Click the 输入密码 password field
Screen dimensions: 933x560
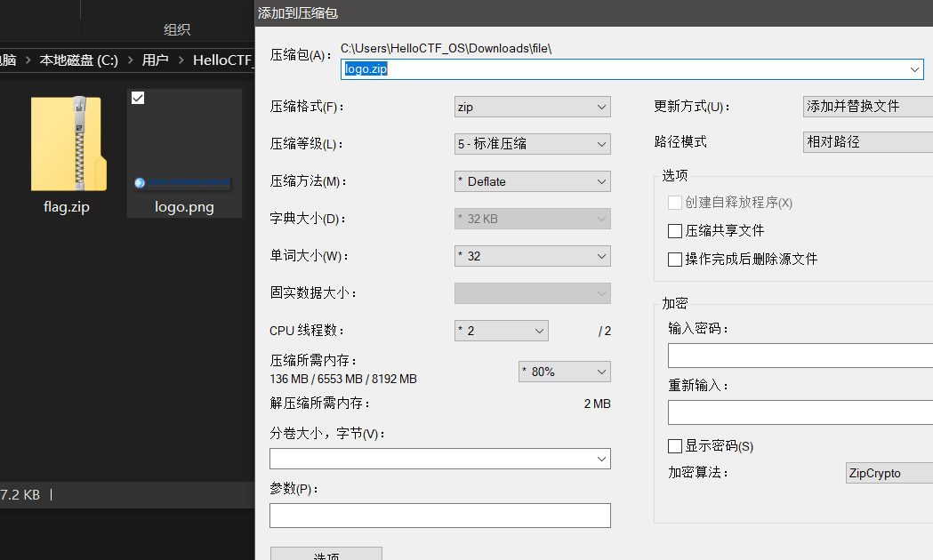point(800,356)
